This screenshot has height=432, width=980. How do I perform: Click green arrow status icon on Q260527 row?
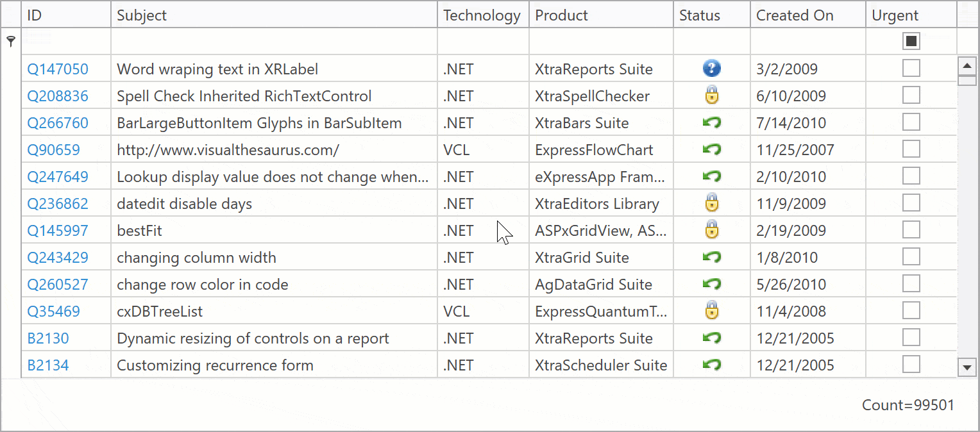[711, 284]
